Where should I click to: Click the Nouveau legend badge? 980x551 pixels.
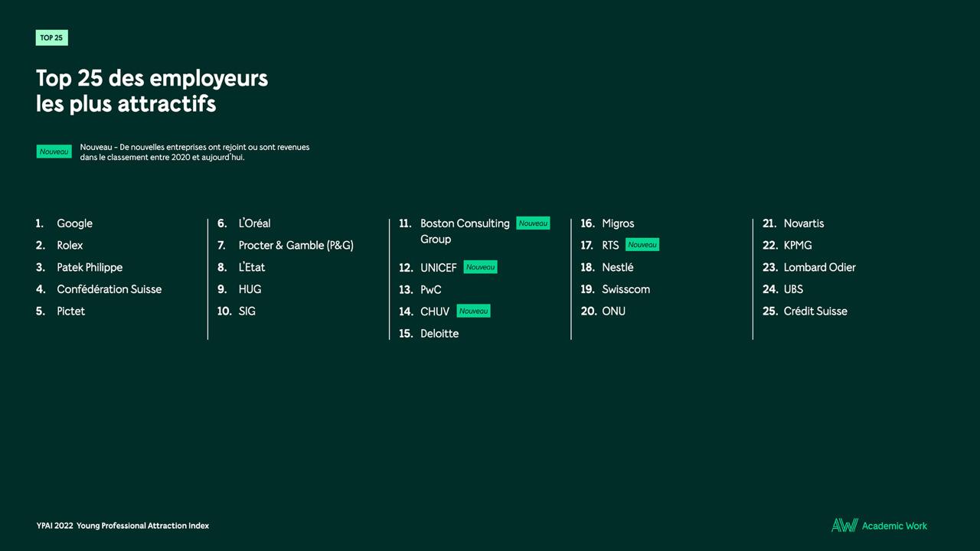tap(54, 152)
